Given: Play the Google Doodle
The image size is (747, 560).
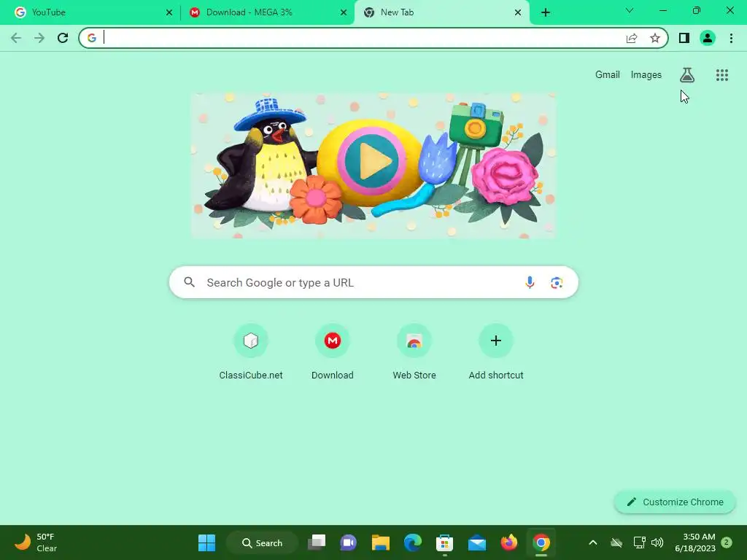Looking at the screenshot, I should [x=372, y=162].
